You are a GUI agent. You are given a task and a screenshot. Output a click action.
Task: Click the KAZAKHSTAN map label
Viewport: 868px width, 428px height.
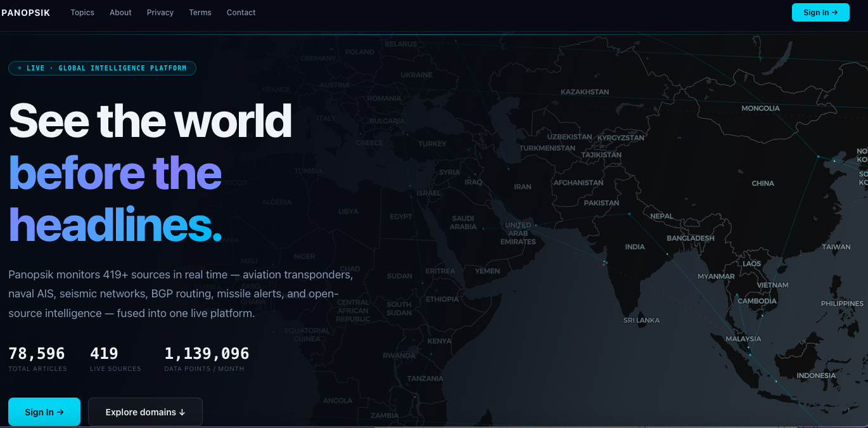coord(585,92)
